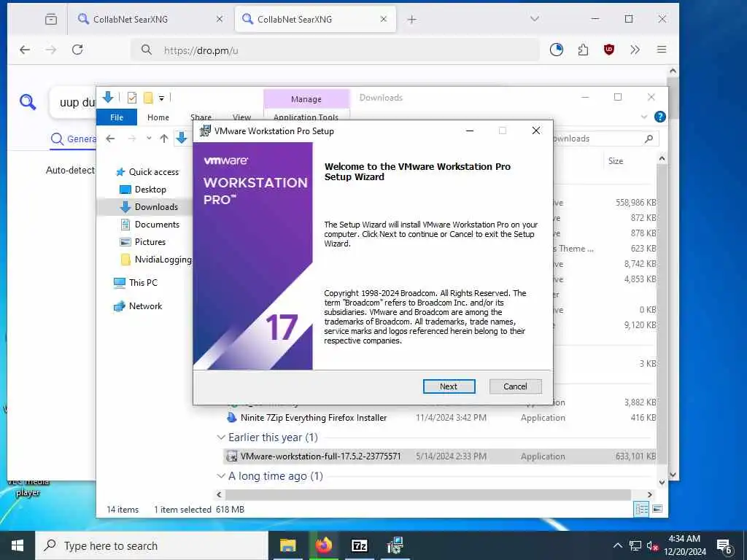Click Firefox back arrow
747x560 pixels.
(x=25, y=50)
